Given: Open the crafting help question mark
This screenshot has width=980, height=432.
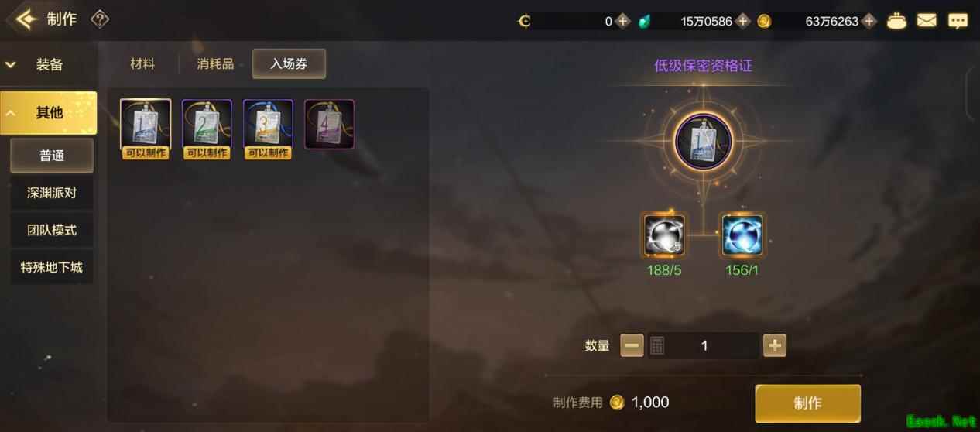Looking at the screenshot, I should coord(100,19).
